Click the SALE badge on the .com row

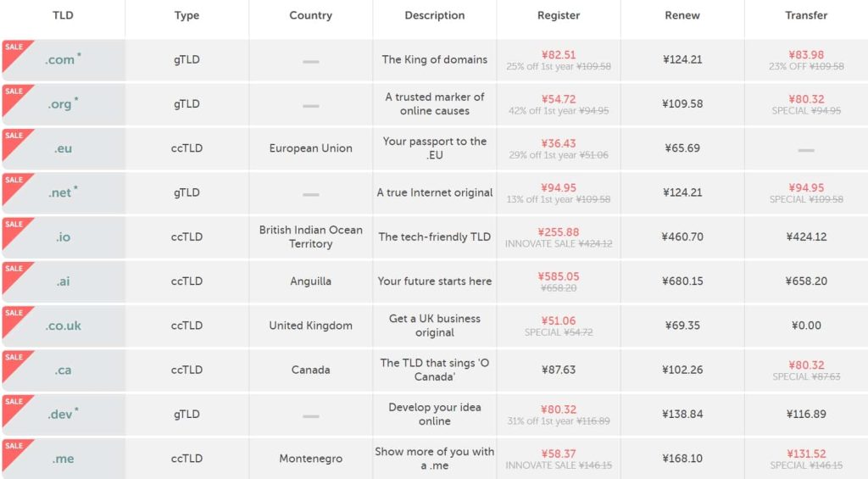13,48
